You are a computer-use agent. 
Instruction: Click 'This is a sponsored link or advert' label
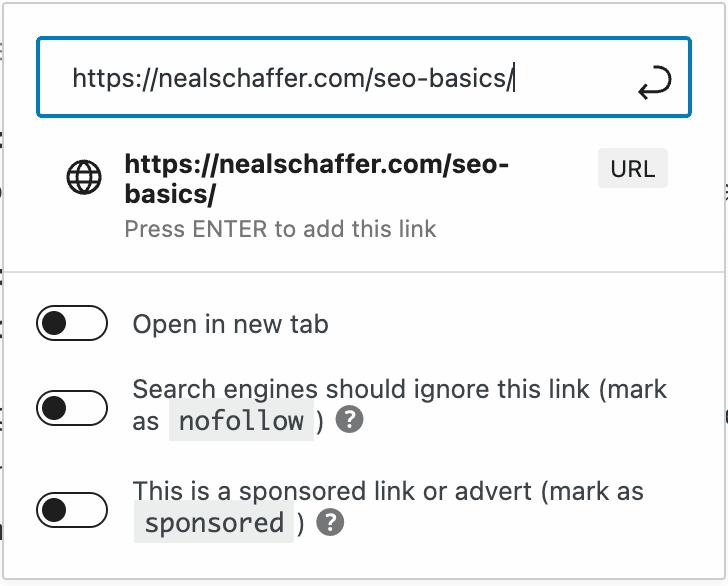click(x=388, y=491)
